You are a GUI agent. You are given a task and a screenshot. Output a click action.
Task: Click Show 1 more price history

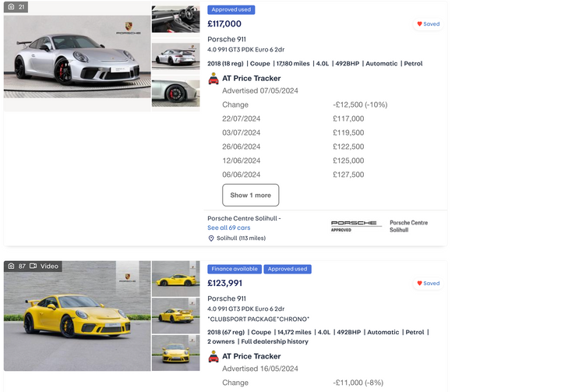coord(250,195)
